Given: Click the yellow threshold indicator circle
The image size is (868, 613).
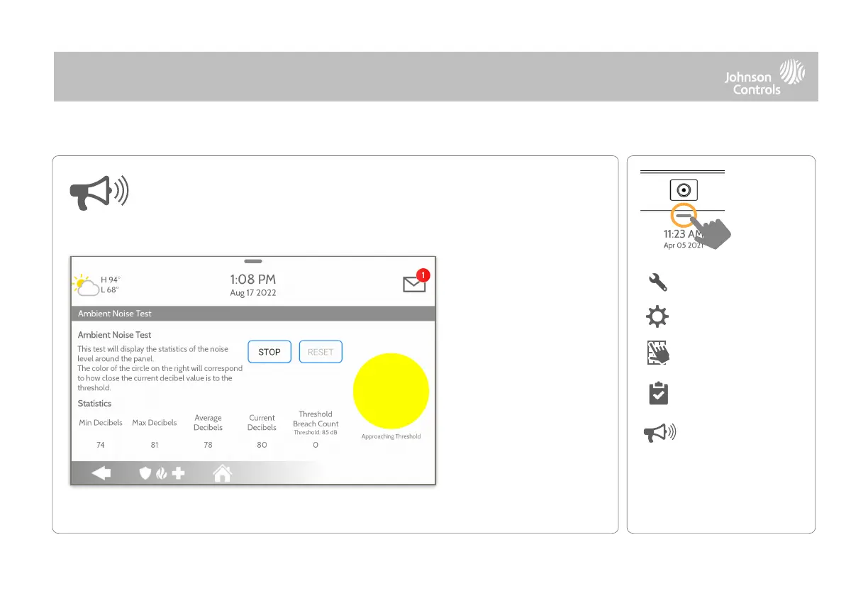Looking at the screenshot, I should (x=391, y=391).
